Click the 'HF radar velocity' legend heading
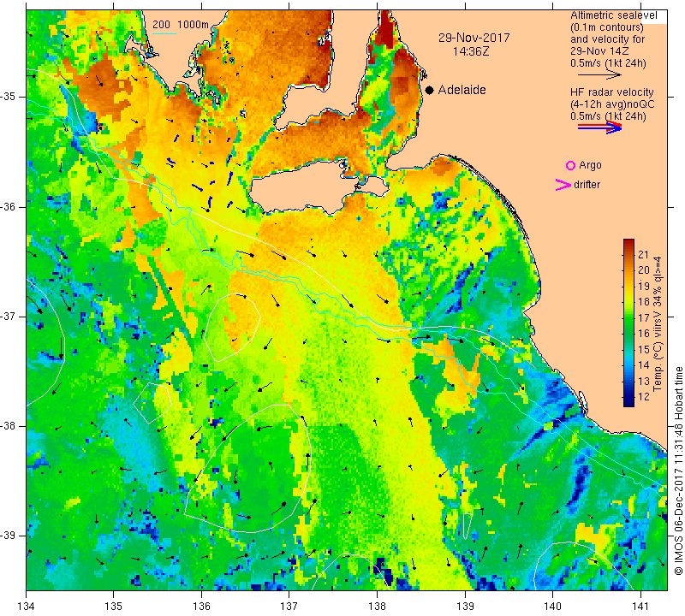 (612, 92)
